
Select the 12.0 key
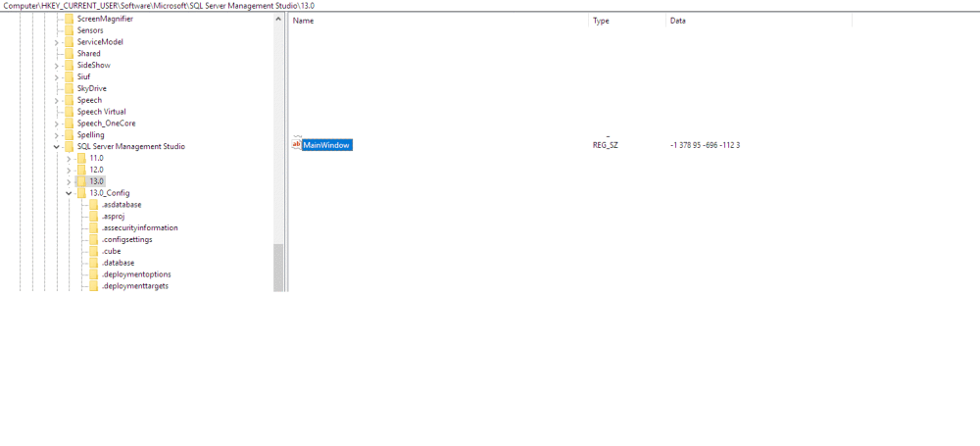click(96, 171)
